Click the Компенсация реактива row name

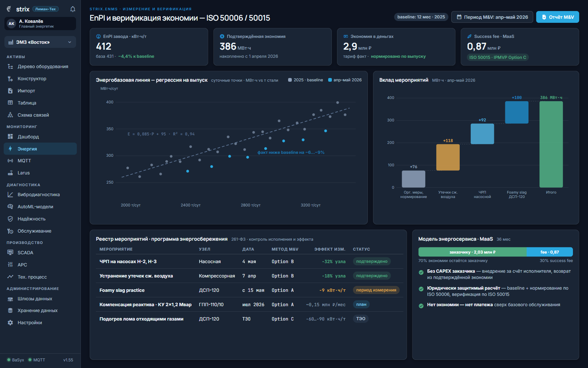146,305
